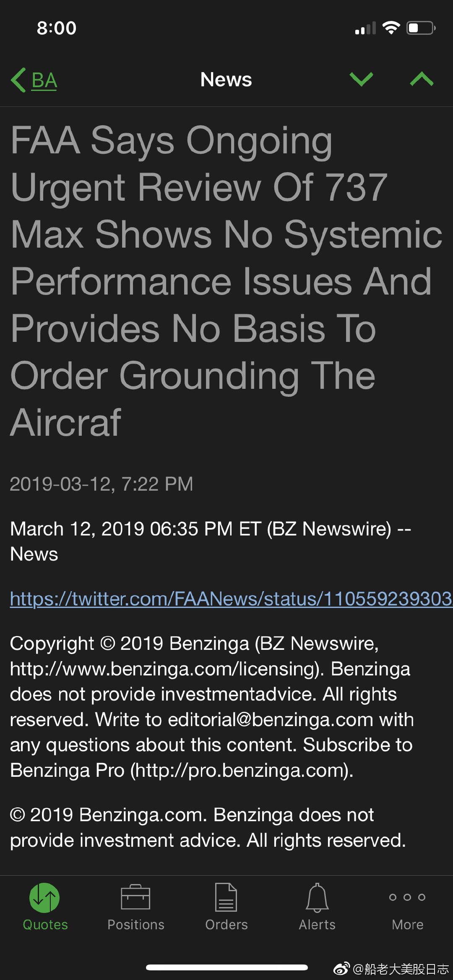Viewport: 453px width, 980px height.
Task: Open Orders document icon
Action: point(226,897)
